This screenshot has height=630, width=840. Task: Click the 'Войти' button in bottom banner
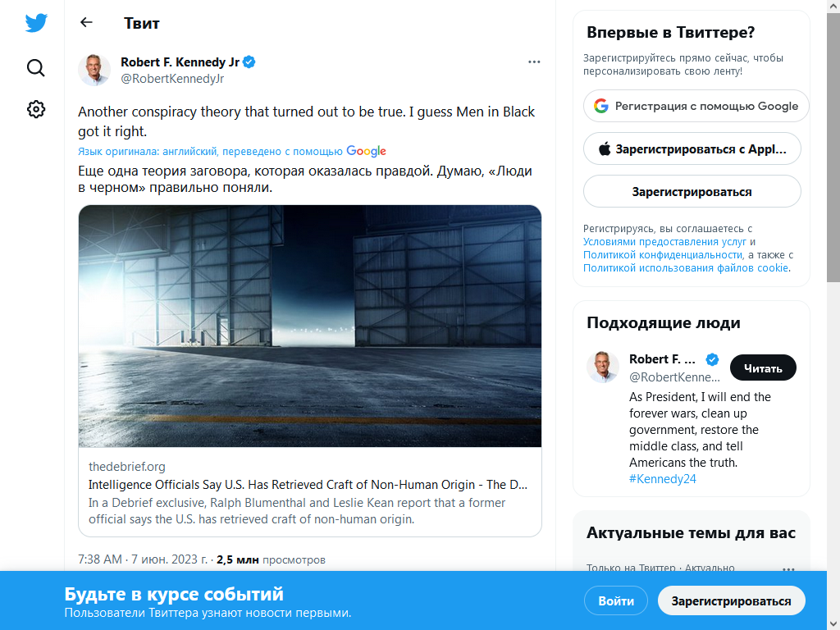click(x=616, y=601)
